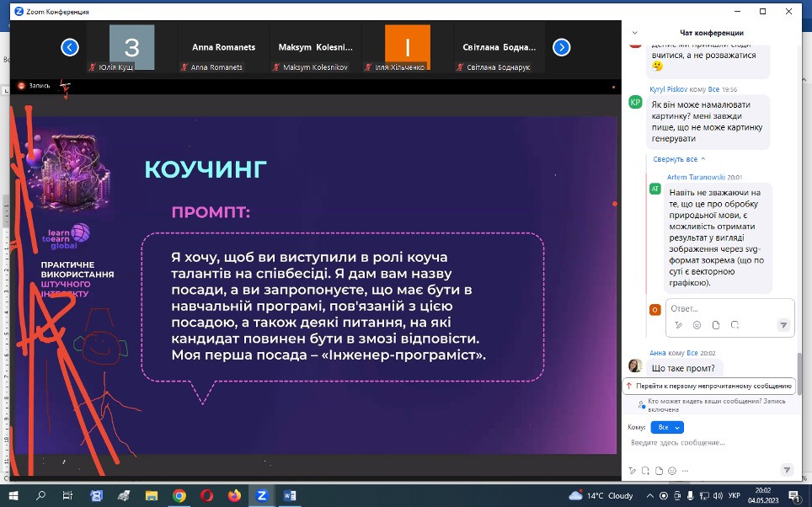Click the main message input field
812x507 pixels.
tap(711, 443)
